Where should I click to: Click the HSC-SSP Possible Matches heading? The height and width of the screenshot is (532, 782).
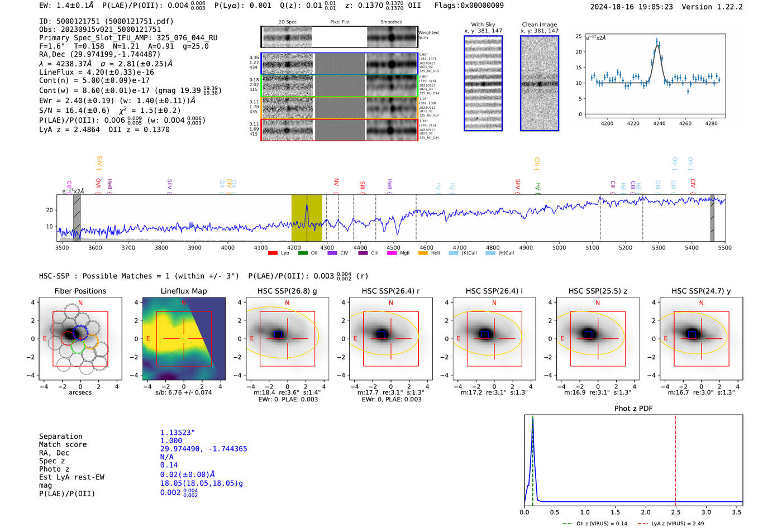139,276
